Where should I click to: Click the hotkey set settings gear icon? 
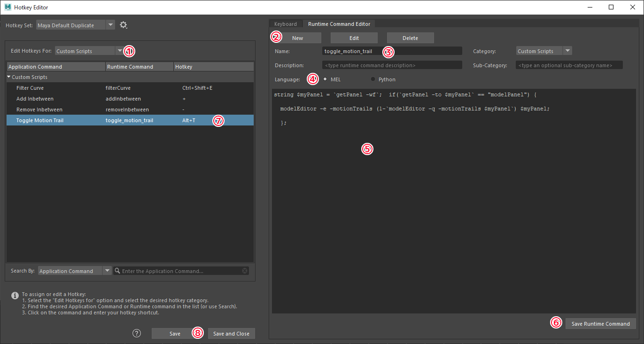[124, 25]
